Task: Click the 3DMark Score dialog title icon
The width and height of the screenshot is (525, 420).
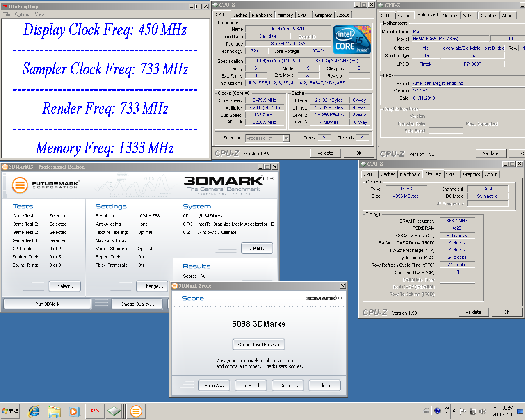Action: 175,286
